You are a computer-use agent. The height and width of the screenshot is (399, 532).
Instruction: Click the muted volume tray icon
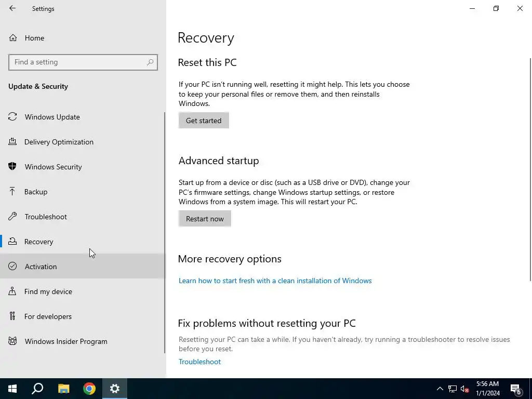click(465, 389)
